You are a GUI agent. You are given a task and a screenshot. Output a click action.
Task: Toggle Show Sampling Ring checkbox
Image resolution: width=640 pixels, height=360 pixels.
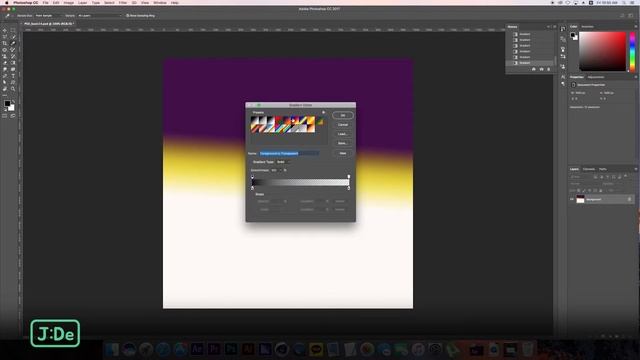pyautogui.click(x=127, y=16)
